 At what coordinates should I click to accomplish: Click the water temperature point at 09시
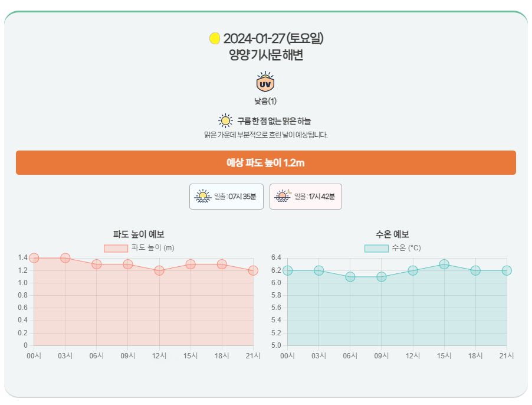click(382, 277)
